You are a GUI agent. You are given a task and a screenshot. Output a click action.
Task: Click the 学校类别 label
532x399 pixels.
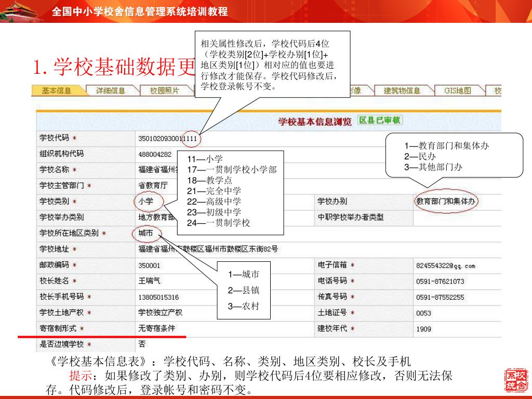(x=54, y=201)
